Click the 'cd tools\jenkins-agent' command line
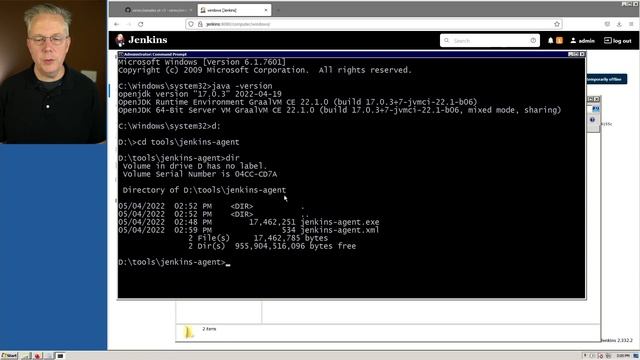640x360 pixels. point(179,142)
